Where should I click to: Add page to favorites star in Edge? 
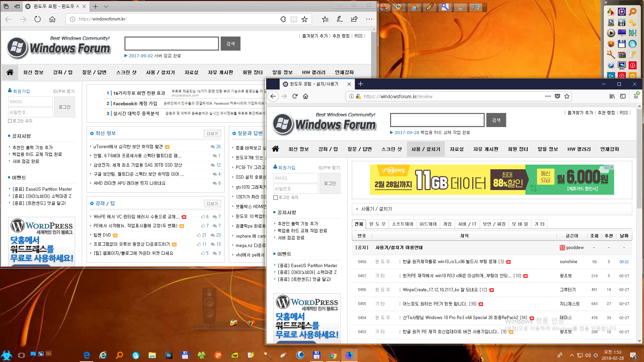(x=305, y=19)
